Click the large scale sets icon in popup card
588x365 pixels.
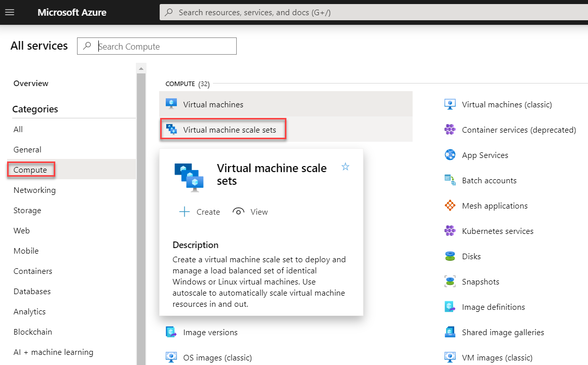pos(189,178)
